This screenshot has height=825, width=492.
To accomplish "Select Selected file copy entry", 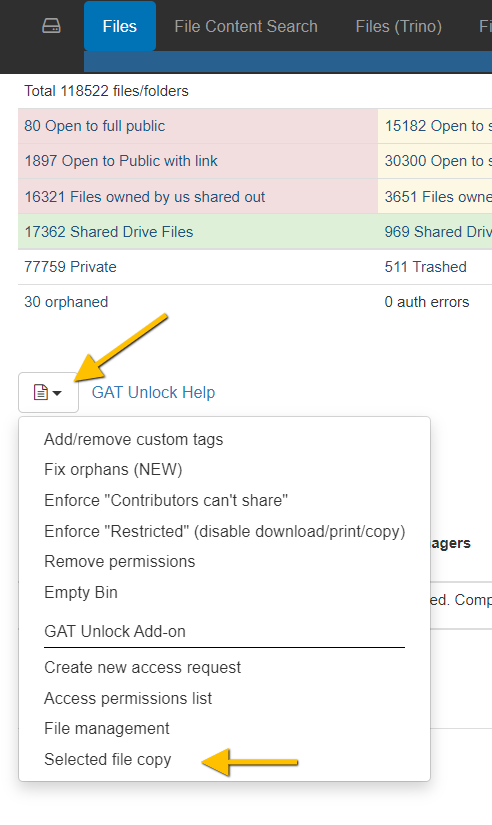I will (107, 760).
